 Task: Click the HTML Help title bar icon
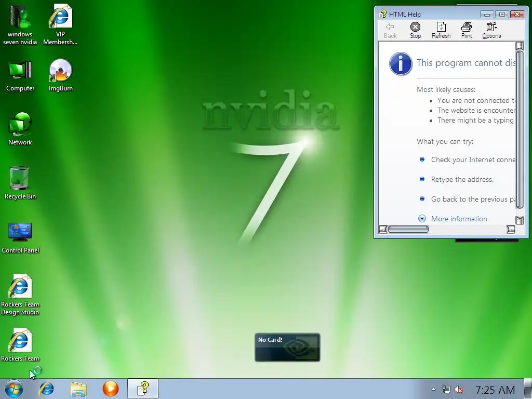tap(383, 14)
